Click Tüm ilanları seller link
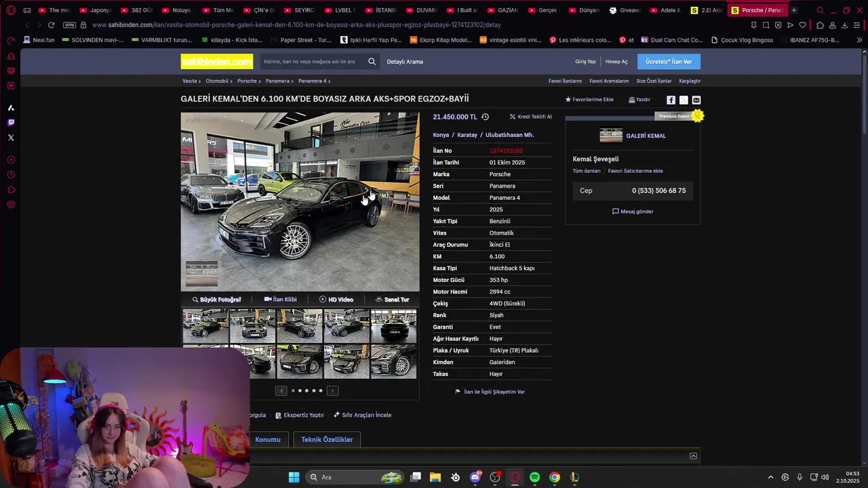 pyautogui.click(x=587, y=171)
